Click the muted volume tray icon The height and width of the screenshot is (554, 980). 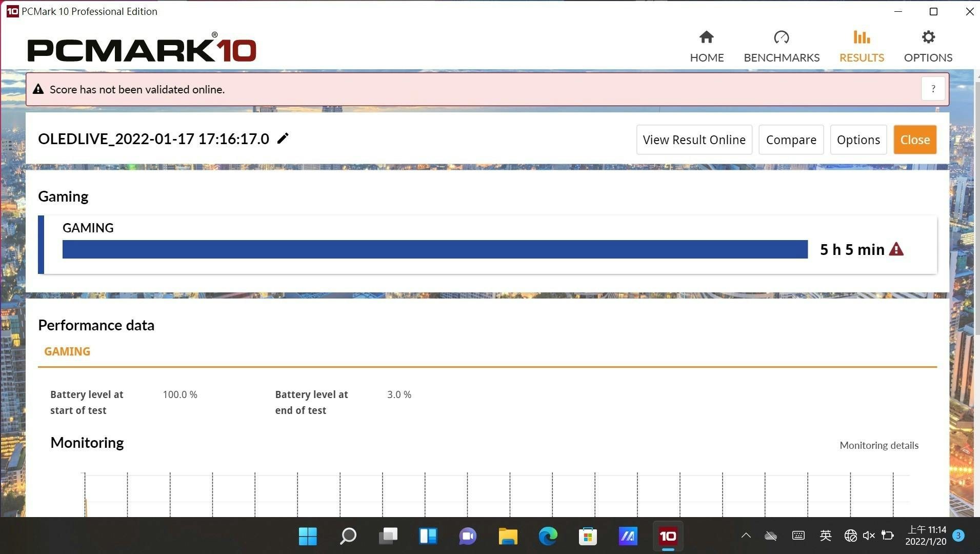point(869,536)
